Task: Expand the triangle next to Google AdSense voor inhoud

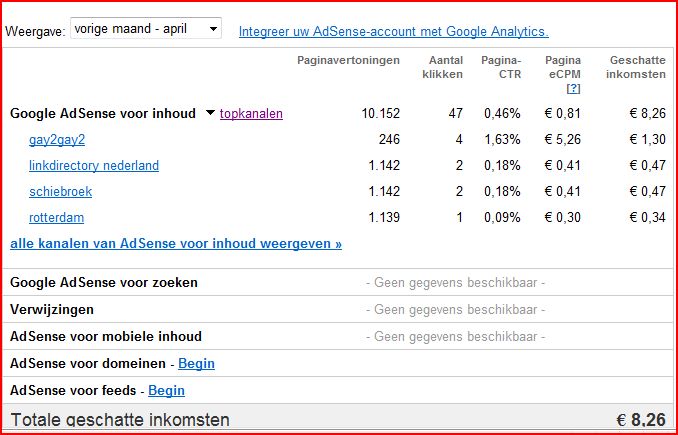Action: (x=210, y=113)
